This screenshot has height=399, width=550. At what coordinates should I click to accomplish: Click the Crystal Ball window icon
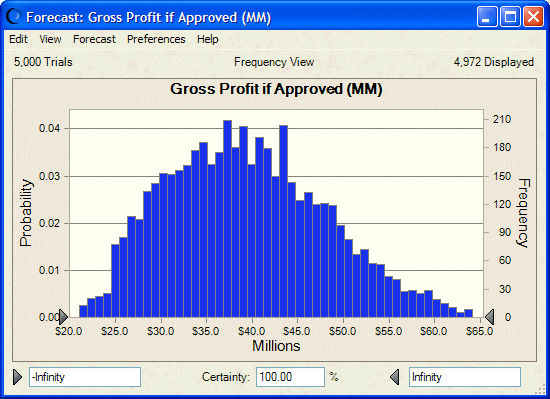click(14, 16)
